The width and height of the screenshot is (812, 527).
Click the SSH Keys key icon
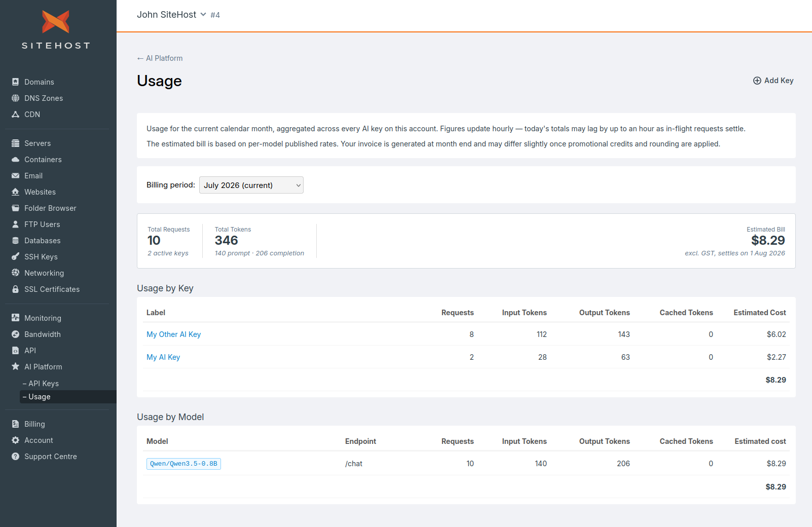[x=16, y=257]
